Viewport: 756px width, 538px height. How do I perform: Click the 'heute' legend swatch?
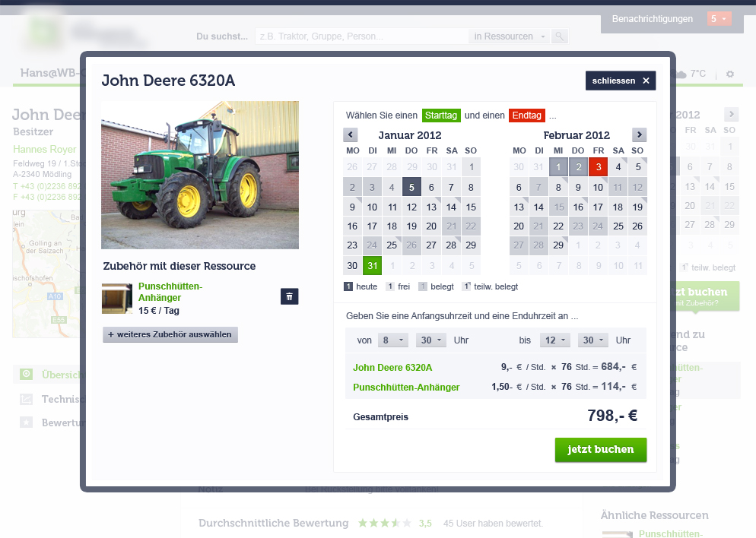pos(348,286)
